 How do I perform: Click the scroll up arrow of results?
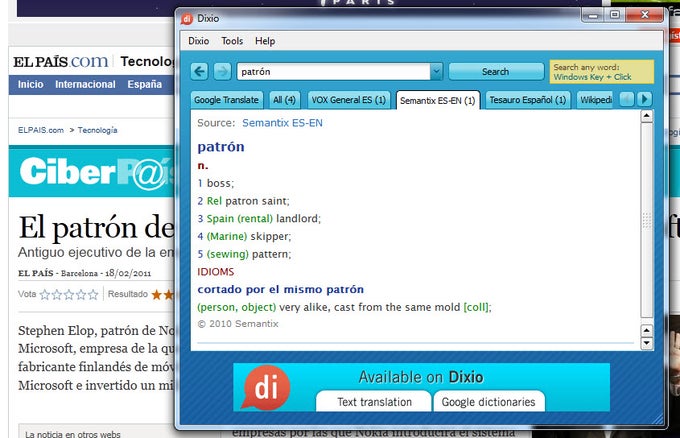647,117
